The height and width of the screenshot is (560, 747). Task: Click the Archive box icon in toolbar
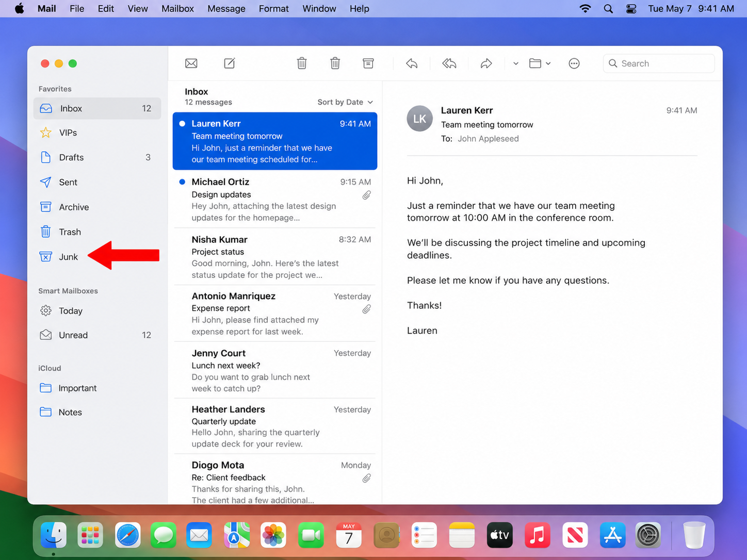(x=368, y=63)
